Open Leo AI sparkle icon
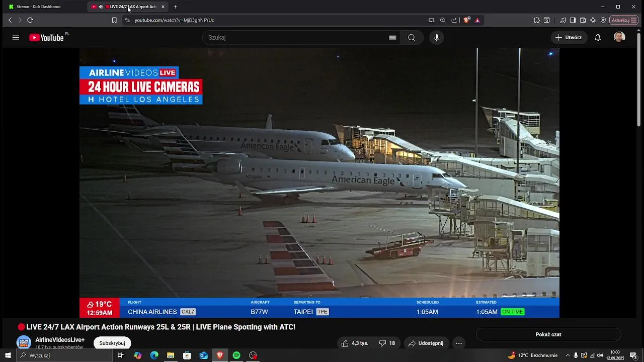This screenshot has height=362, width=644. 593,20
